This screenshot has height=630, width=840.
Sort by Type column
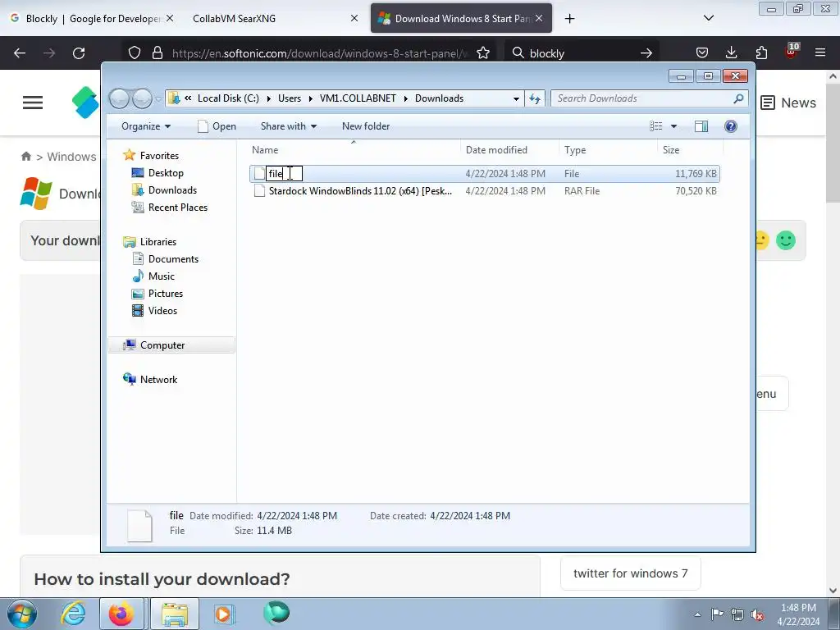(608, 150)
